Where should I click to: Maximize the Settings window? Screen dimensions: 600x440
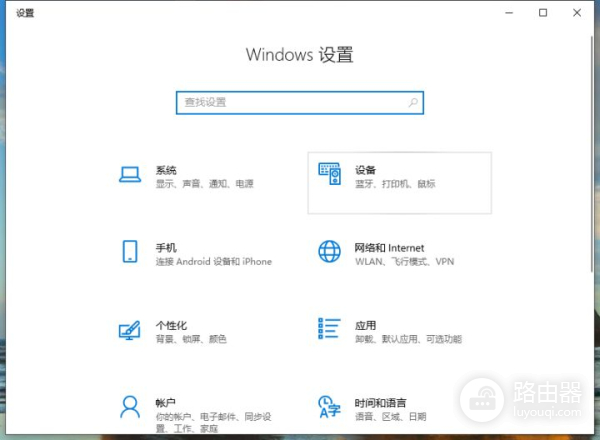(x=543, y=13)
